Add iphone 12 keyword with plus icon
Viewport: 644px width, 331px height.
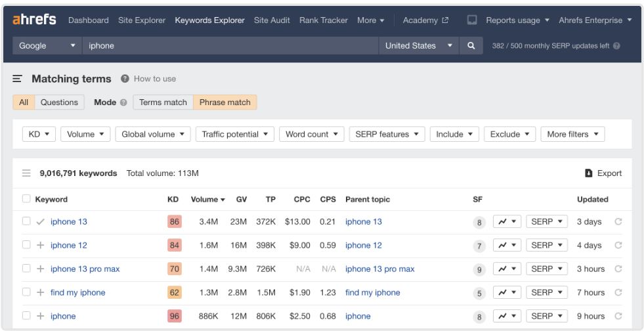(41, 246)
